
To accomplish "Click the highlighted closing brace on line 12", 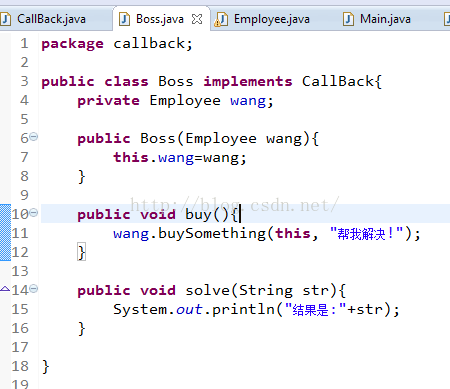I will 82,252.
